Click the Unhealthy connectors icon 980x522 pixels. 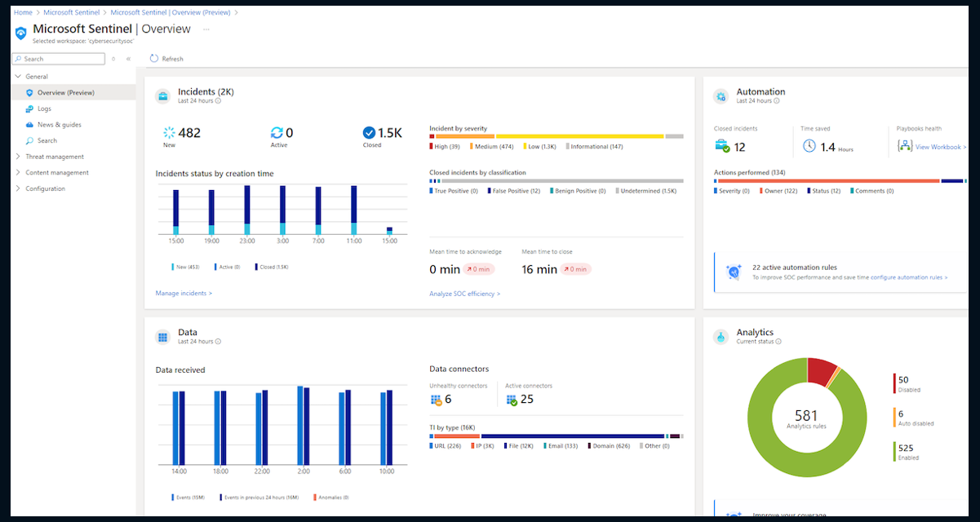click(x=436, y=400)
